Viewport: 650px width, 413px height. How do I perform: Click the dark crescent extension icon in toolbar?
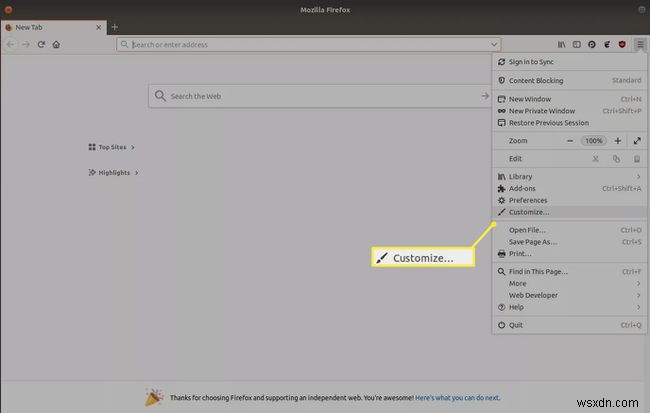point(607,44)
